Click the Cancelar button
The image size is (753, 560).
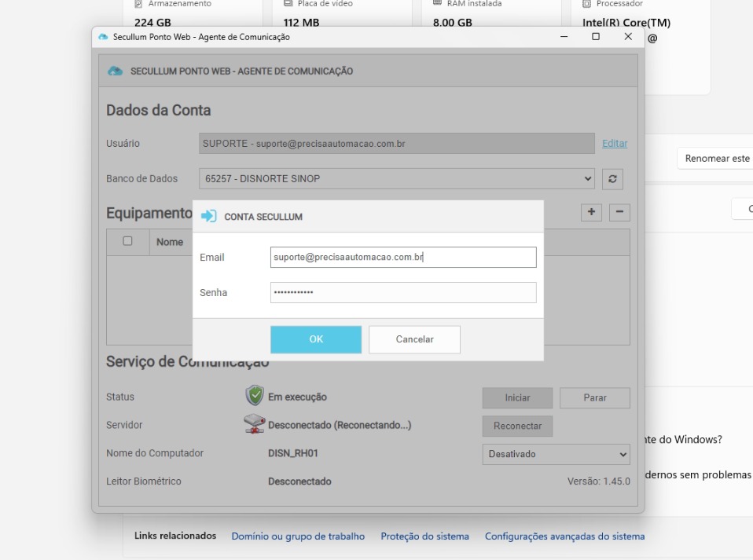pos(414,339)
